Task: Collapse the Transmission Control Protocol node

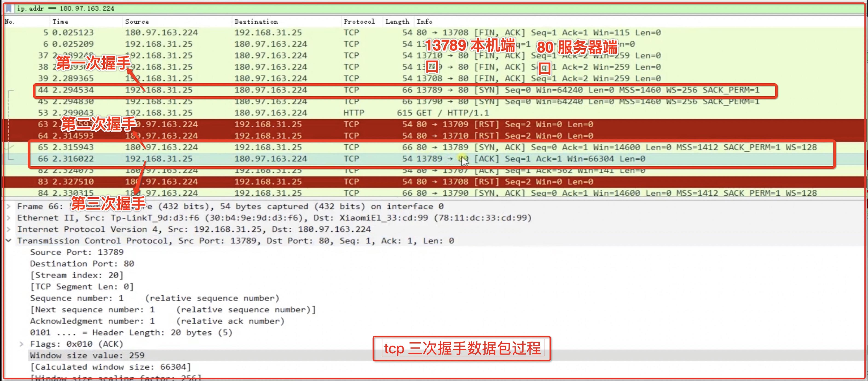Action: click(x=9, y=240)
